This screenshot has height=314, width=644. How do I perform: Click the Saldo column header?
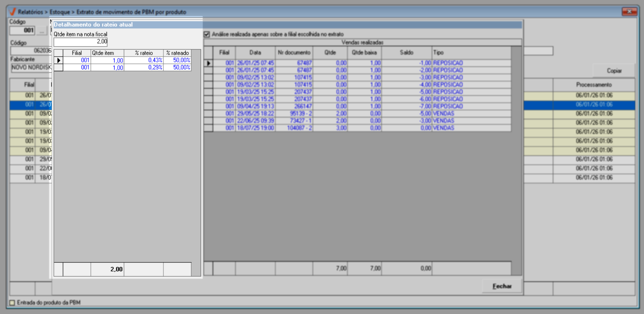[406, 52]
